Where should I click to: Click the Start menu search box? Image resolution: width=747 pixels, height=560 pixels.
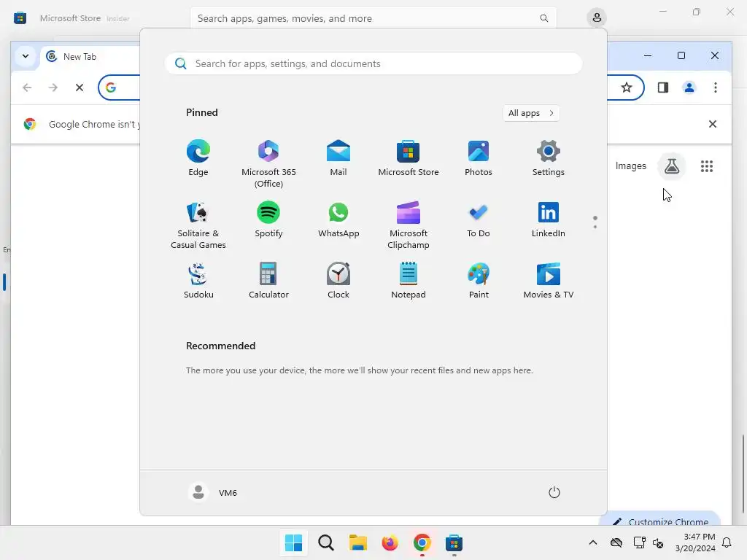(x=373, y=63)
